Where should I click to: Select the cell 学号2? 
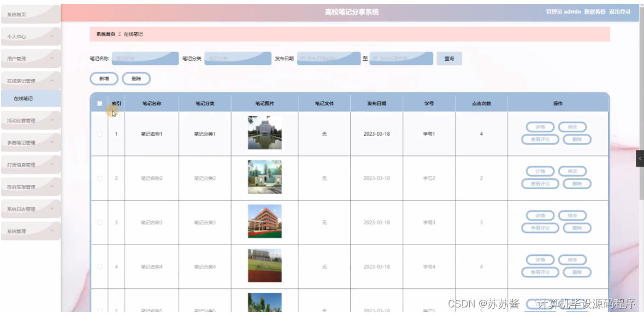tap(429, 178)
